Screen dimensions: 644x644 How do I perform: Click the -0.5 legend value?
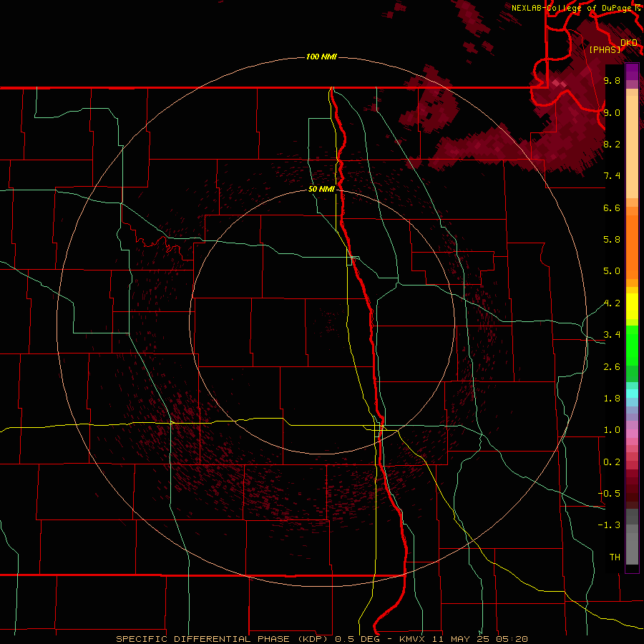[609, 494]
